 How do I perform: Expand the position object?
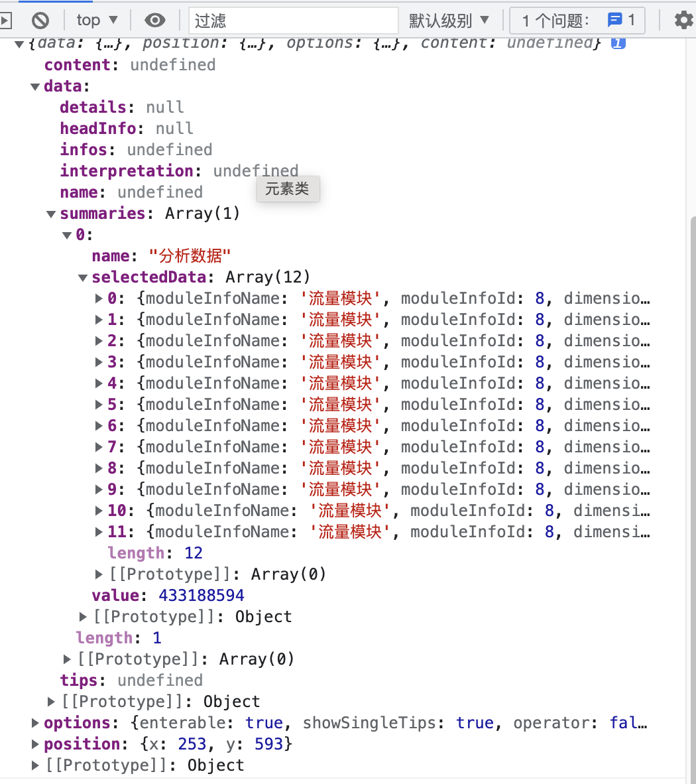pyautogui.click(x=34, y=744)
